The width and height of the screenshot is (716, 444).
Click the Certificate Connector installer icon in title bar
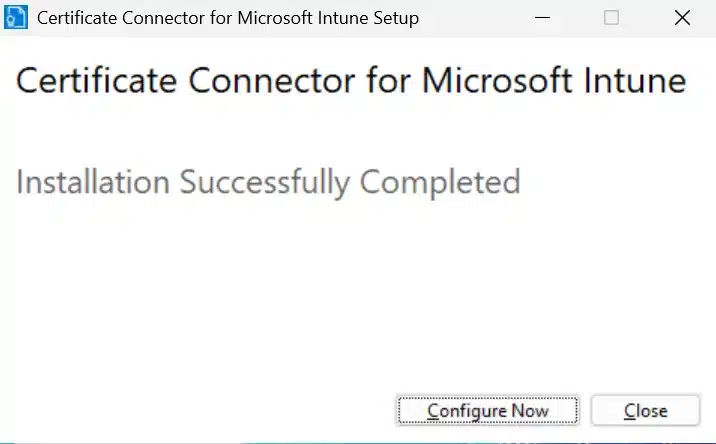(x=17, y=18)
